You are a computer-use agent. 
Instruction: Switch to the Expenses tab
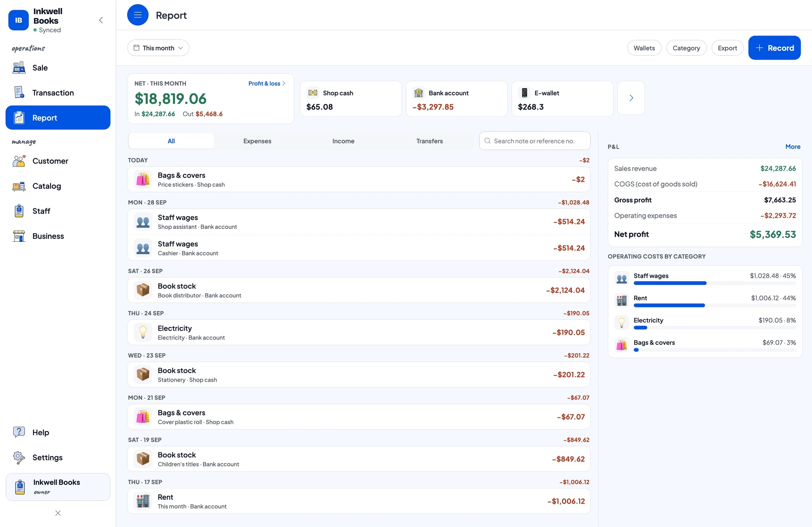(257, 141)
